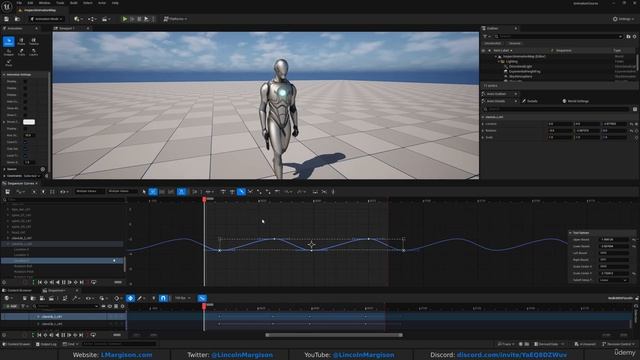The height and width of the screenshot is (360, 640).
Task: Start Play In Editor with green arrow
Action: (x=124, y=19)
